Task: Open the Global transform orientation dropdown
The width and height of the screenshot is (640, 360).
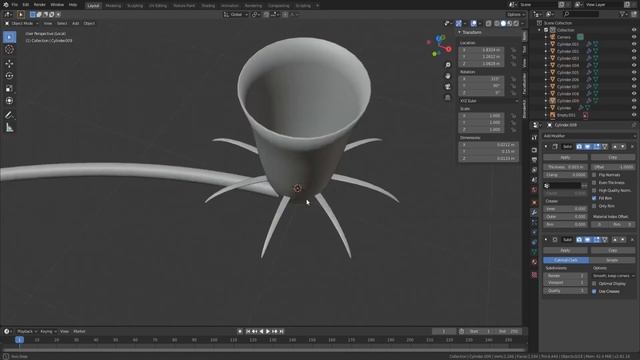Action: 236,14
